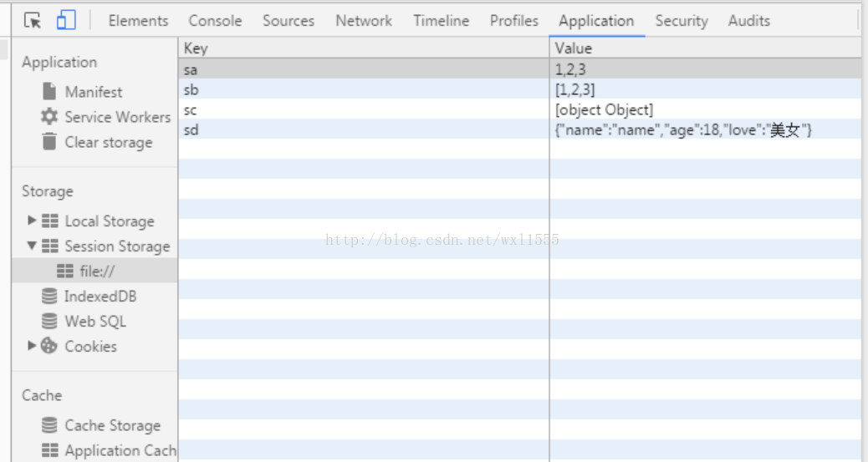This screenshot has height=462, width=868.
Task: Click the value '[object Object]'
Action: [604, 109]
